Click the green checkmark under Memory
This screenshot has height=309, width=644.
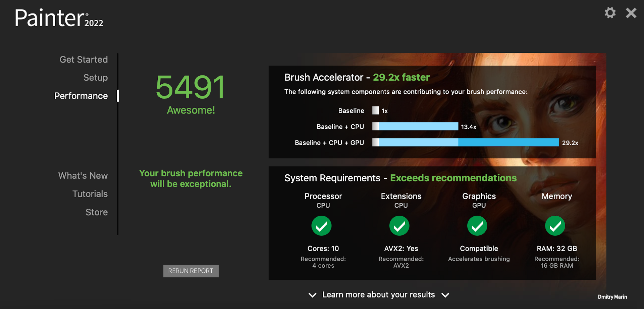(555, 226)
